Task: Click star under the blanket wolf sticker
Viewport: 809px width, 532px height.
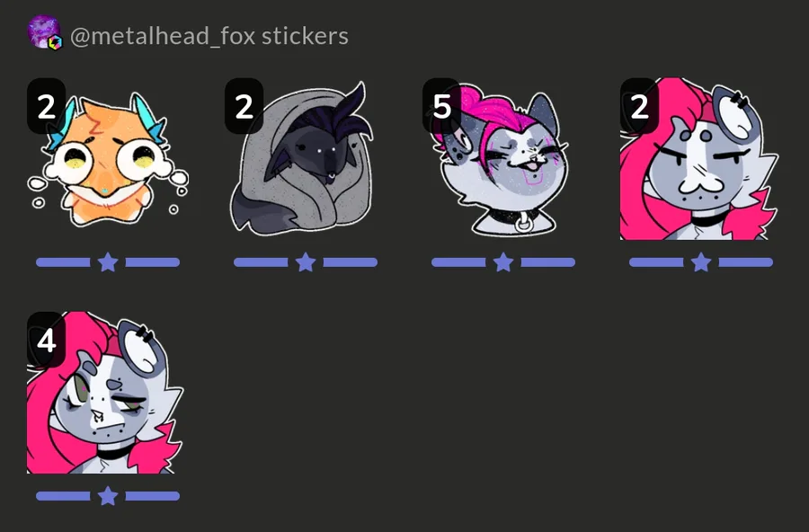Action: point(306,262)
